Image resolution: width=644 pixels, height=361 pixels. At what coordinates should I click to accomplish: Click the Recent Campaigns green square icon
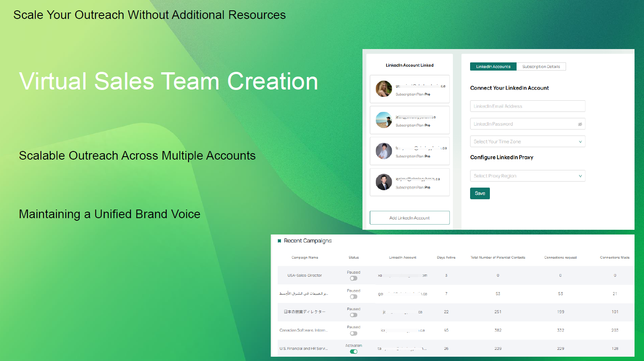coord(279,241)
